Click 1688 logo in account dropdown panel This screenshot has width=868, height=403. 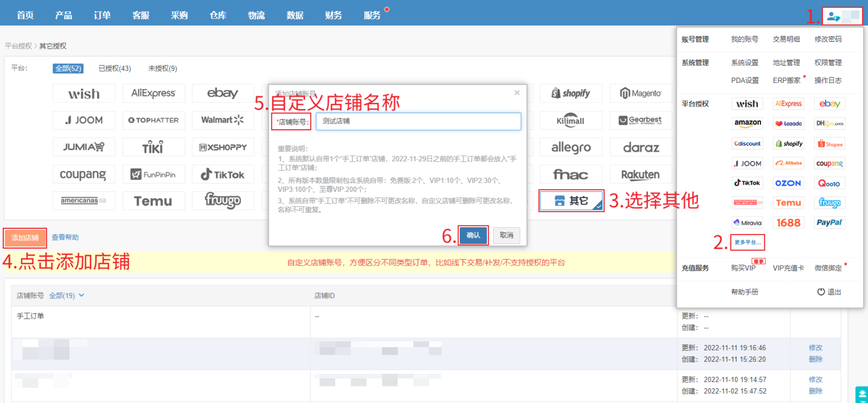(788, 223)
